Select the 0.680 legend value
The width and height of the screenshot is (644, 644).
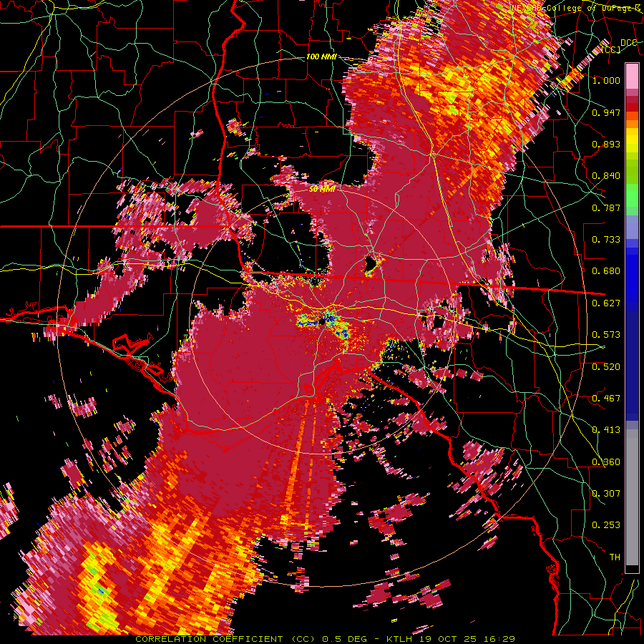[606, 271]
